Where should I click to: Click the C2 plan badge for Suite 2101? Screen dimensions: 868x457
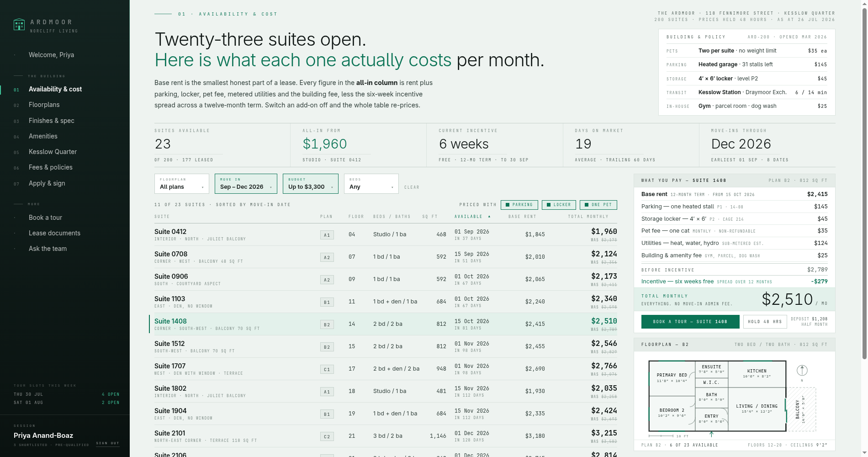tap(327, 436)
